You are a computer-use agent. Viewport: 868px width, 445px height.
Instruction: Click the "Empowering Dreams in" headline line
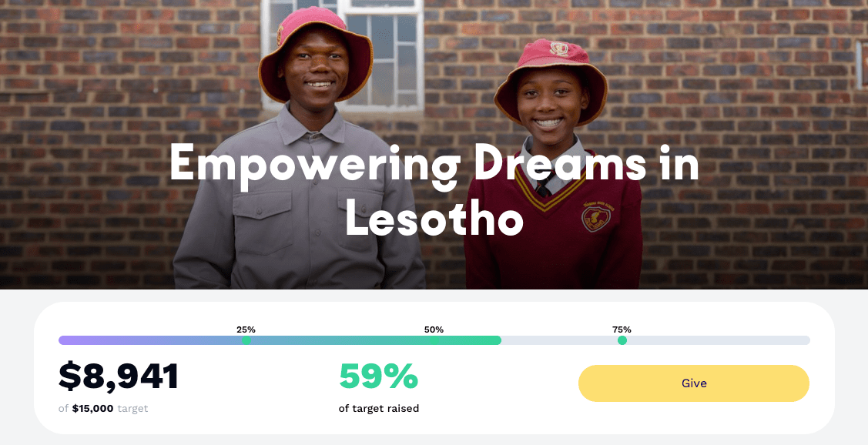coord(434,165)
